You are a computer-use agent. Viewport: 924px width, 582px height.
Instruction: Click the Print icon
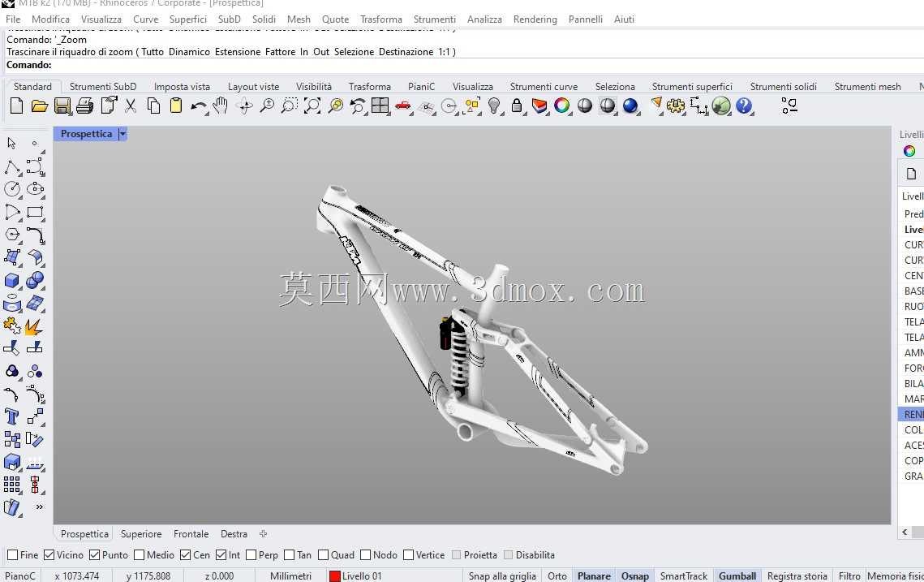tap(85, 106)
